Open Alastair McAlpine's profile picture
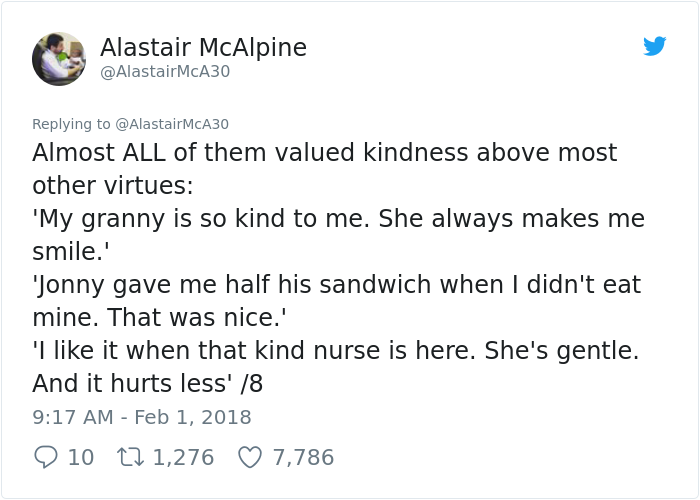This screenshot has width=700, height=500. (58, 58)
